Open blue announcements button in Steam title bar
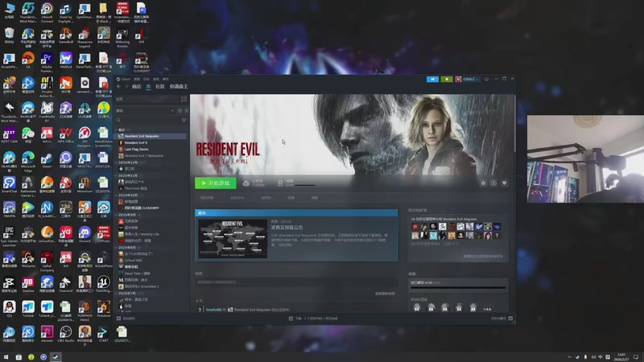The height and width of the screenshot is (362, 644). click(432, 79)
